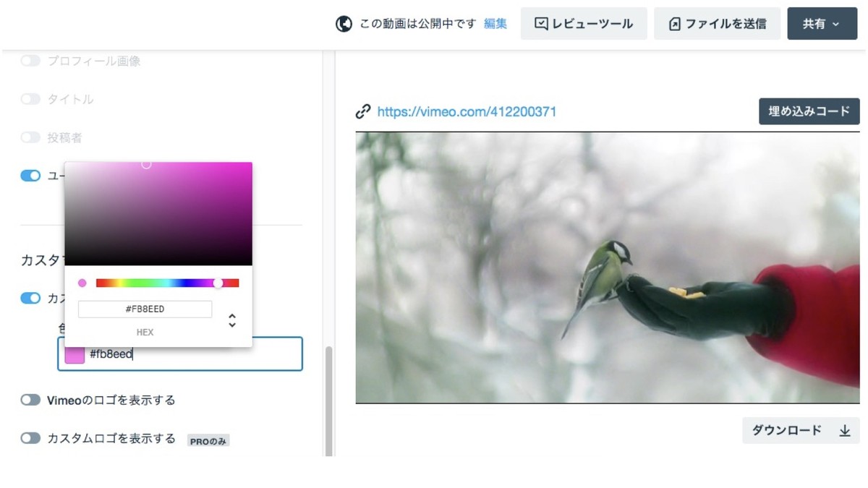Toggle the 投稿者 switch
This screenshot has height=488, width=868.
[30, 137]
